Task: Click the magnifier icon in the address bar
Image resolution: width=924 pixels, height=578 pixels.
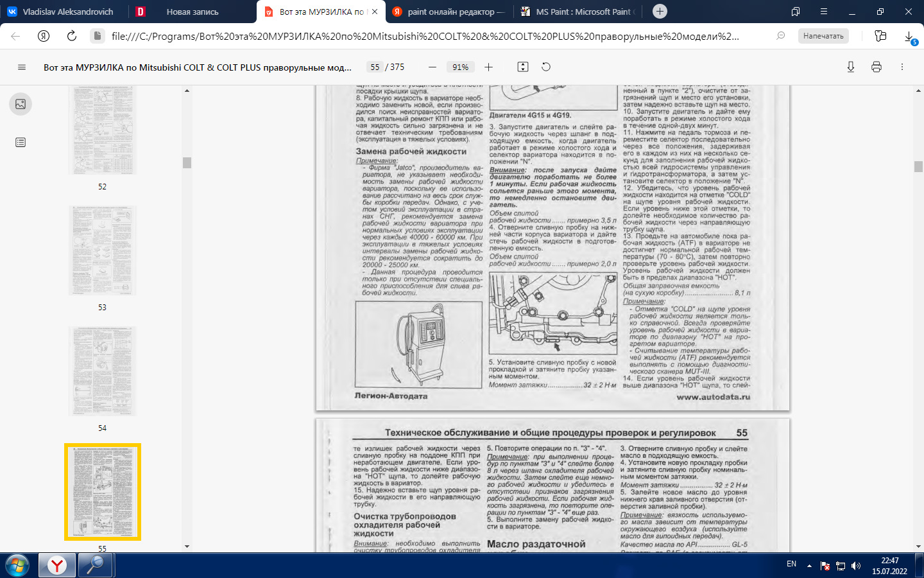Action: (781, 36)
